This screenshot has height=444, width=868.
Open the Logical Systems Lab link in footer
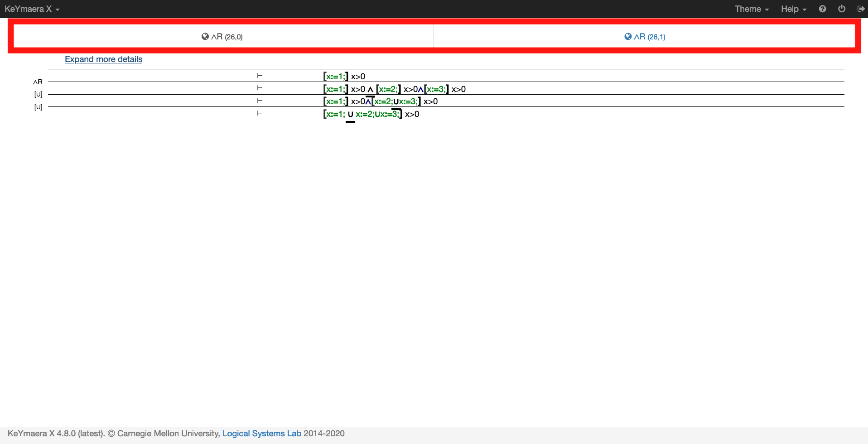coord(261,433)
